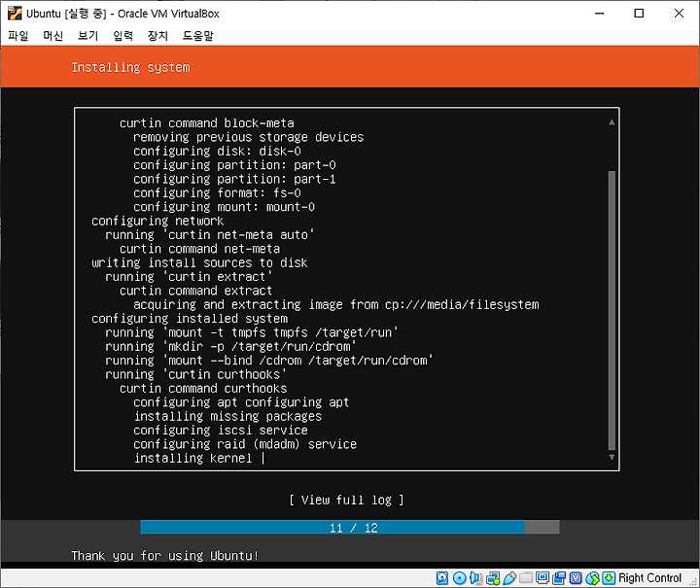Click 'installing missing packages' line

(x=227, y=416)
